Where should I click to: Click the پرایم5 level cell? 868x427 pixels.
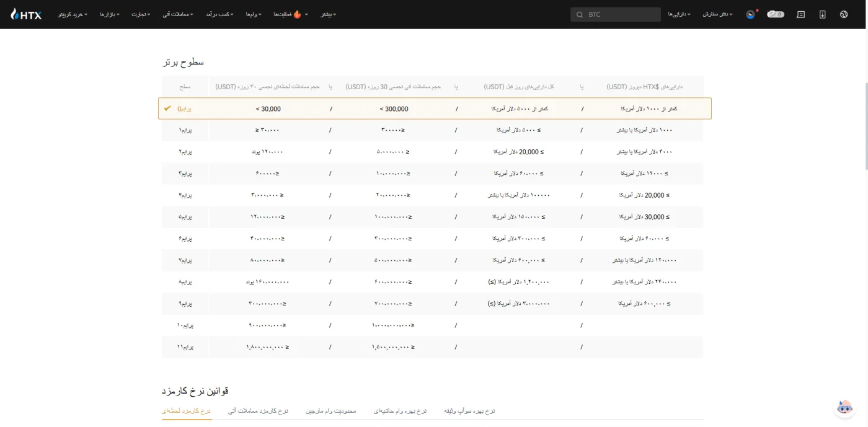tap(185, 217)
